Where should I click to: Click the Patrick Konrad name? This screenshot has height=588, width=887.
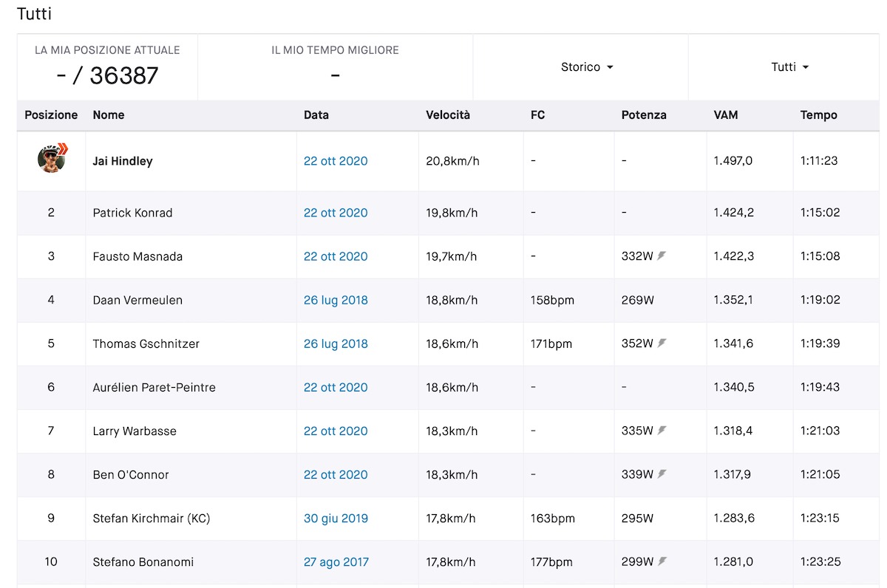[132, 213]
